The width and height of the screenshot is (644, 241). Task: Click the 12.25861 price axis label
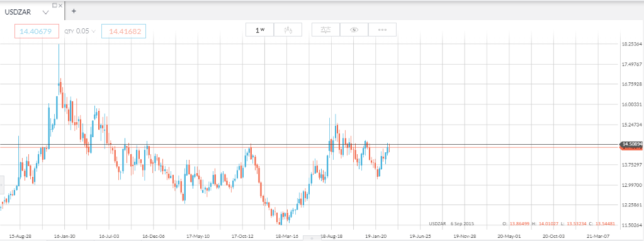click(x=631, y=205)
